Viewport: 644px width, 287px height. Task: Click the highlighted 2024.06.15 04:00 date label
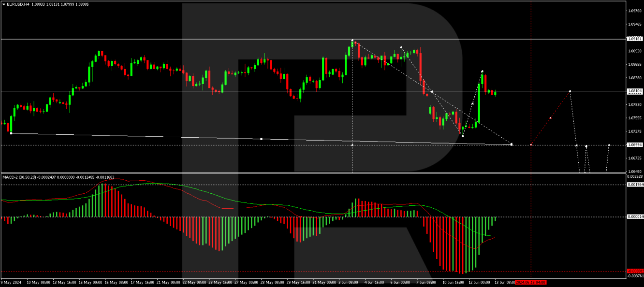point(530,282)
